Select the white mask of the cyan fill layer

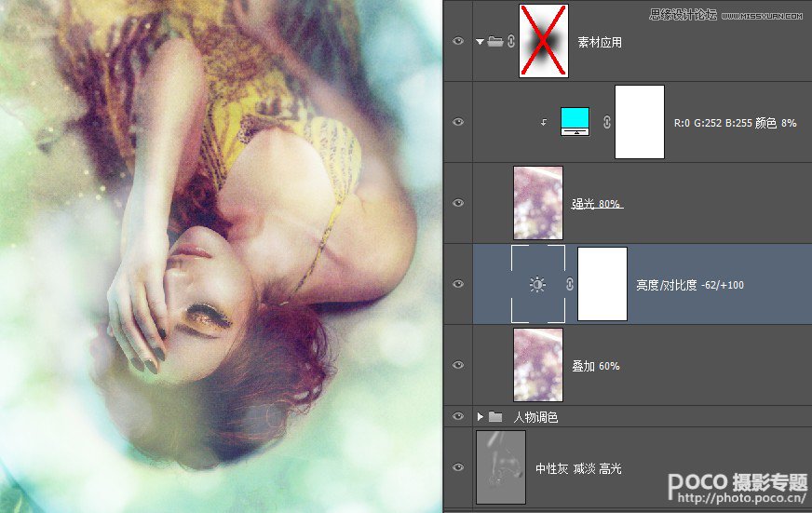pos(640,122)
